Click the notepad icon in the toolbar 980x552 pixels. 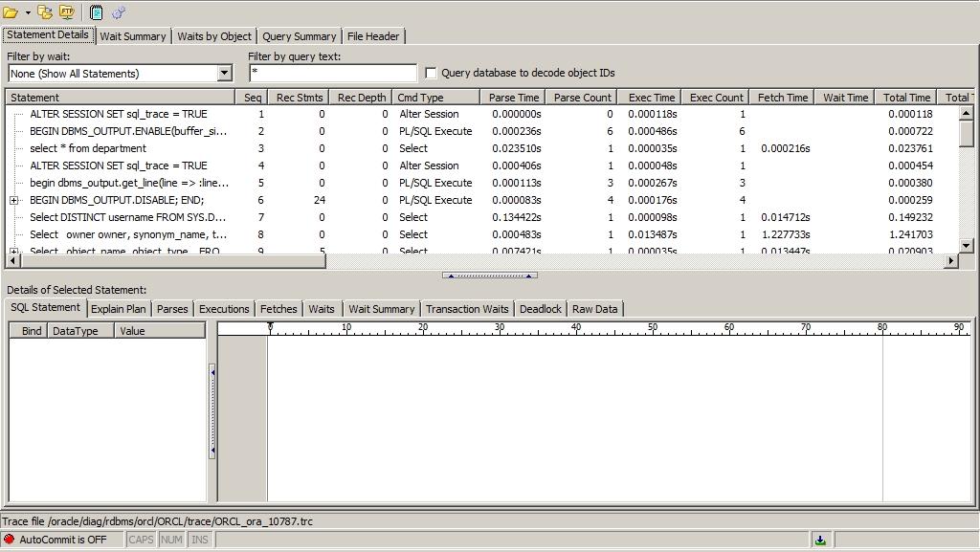(96, 12)
